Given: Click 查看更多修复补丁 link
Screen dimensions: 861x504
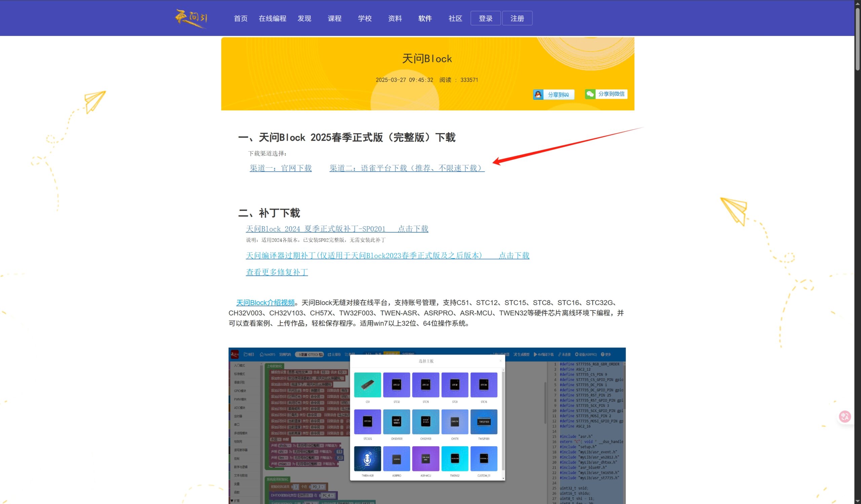Looking at the screenshot, I should [x=277, y=272].
